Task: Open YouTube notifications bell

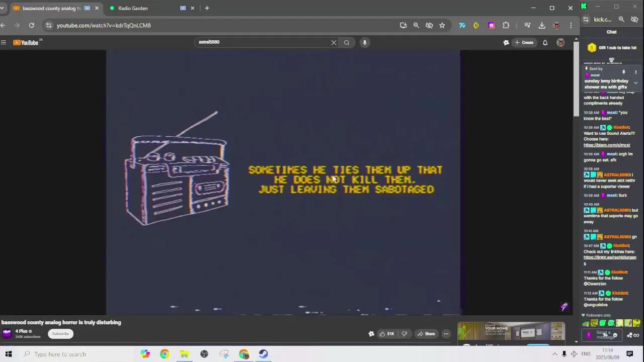Action: tap(545, 43)
